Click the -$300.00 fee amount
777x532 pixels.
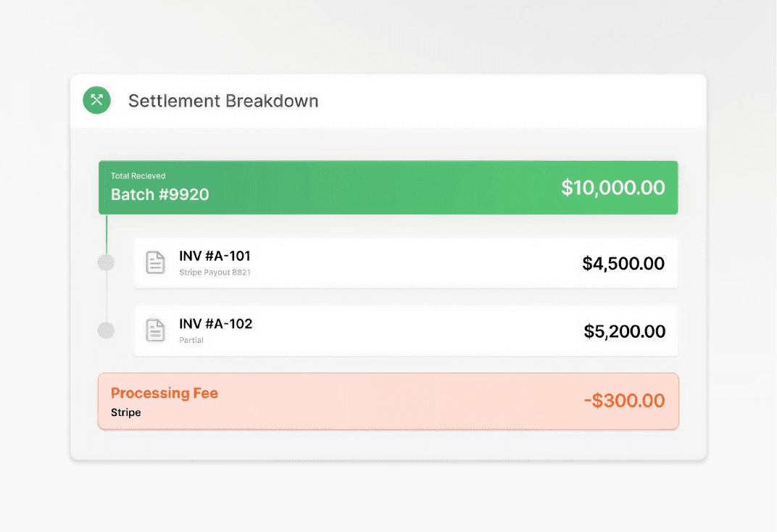[624, 401]
